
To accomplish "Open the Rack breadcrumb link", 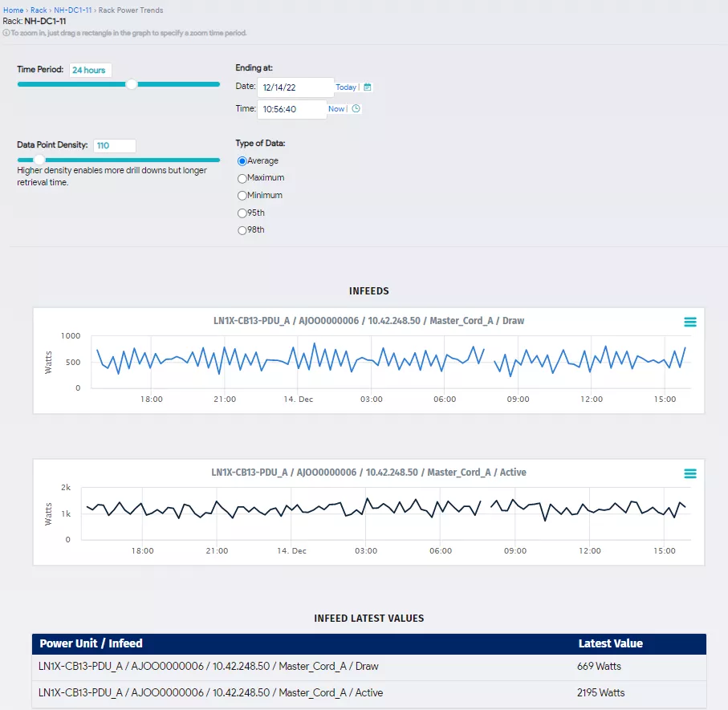I will [39, 10].
